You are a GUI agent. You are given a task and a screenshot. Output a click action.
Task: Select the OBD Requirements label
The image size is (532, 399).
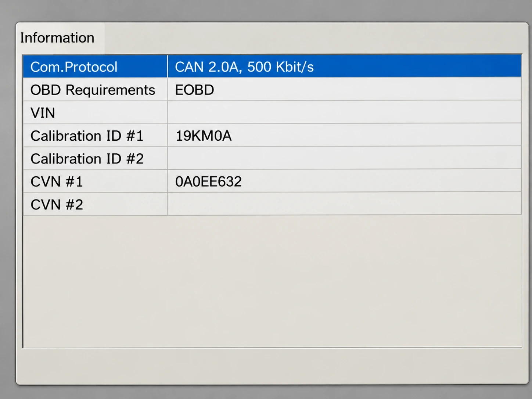click(x=93, y=90)
